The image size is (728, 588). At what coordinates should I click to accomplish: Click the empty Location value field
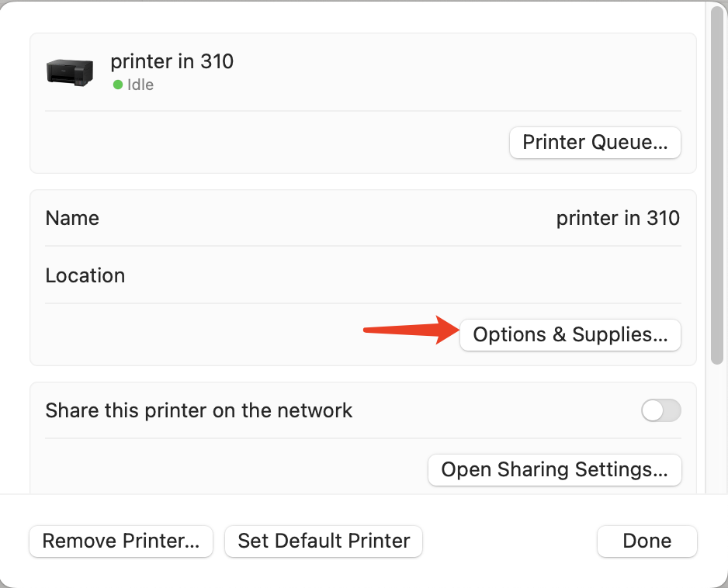pyautogui.click(x=543, y=275)
